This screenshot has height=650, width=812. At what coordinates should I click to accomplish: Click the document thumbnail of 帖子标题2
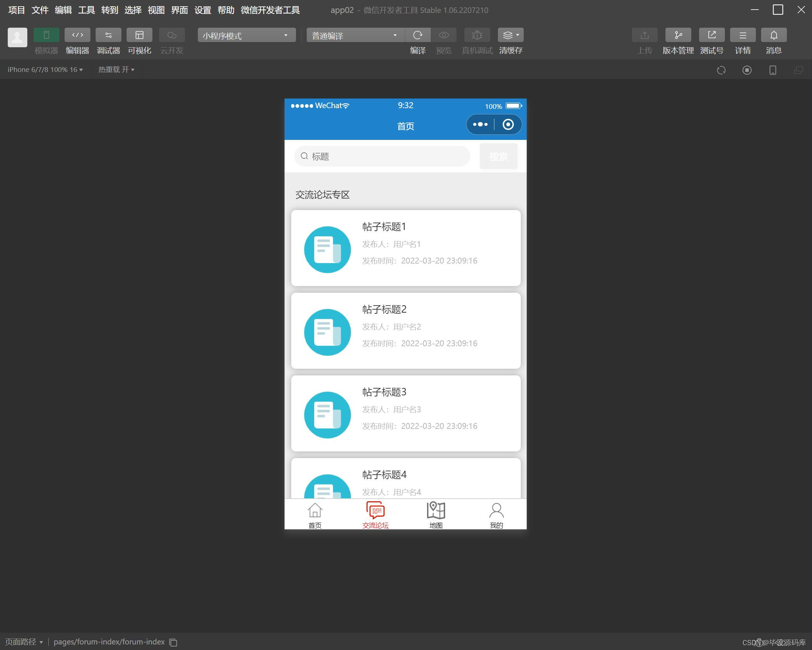tap(327, 332)
